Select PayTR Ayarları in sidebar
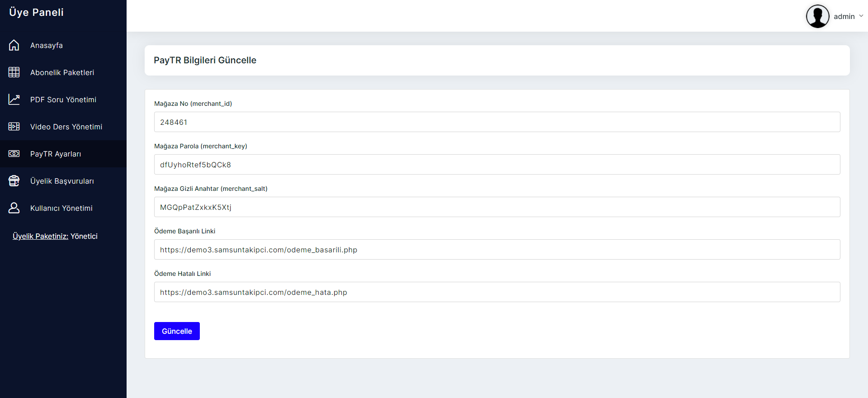Screen dimensions: 868x398 63,154
